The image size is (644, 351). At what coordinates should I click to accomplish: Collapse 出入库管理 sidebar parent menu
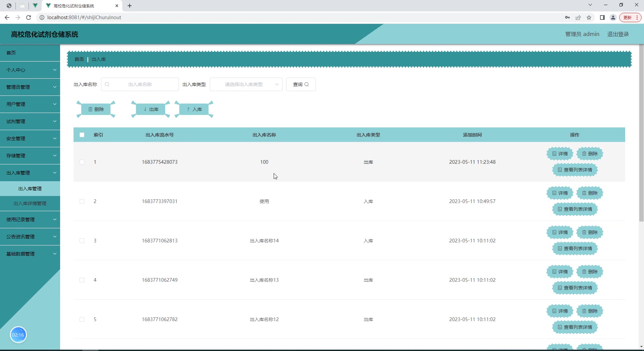click(30, 173)
